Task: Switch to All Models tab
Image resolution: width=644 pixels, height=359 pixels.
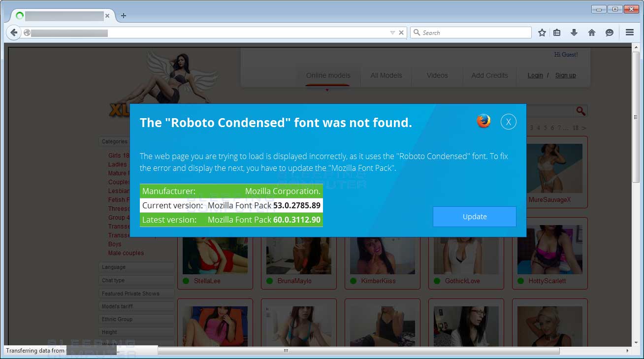Action: tap(386, 75)
